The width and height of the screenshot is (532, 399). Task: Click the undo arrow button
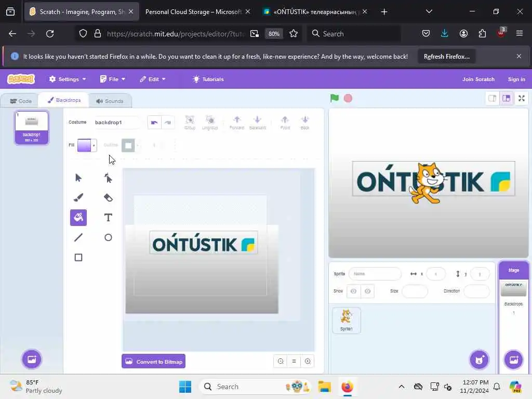pyautogui.click(x=154, y=123)
